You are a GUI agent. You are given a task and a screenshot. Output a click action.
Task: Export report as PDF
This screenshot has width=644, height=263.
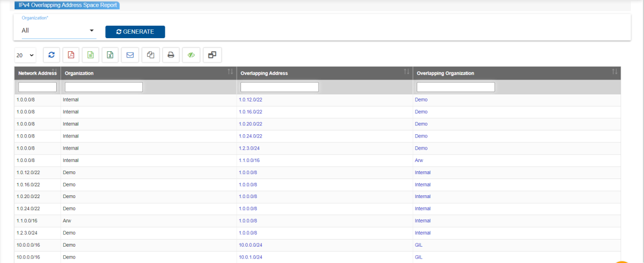(x=71, y=55)
